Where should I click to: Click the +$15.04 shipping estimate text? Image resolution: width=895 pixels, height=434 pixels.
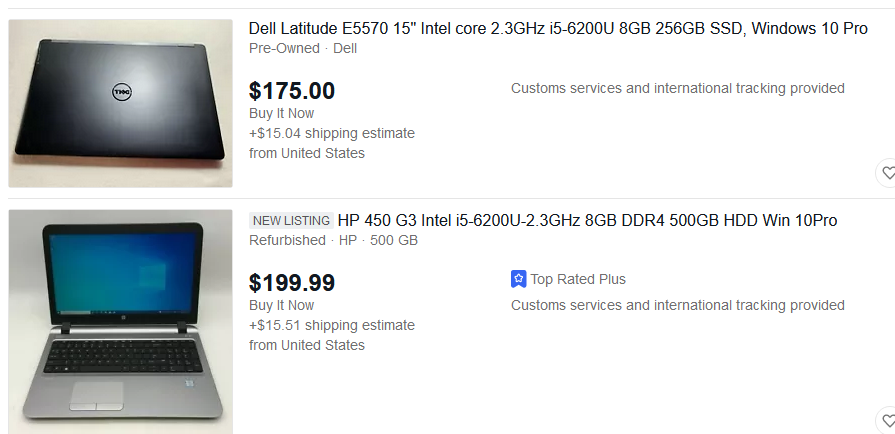332,133
